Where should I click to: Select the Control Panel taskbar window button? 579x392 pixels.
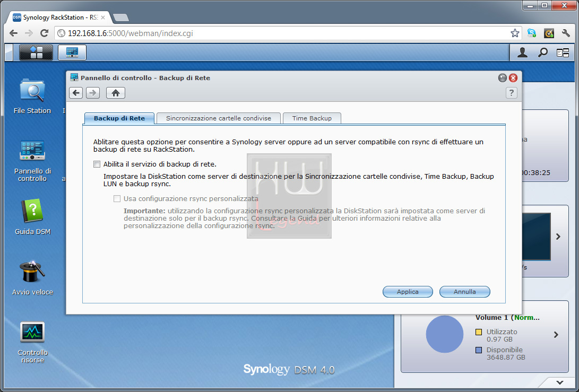point(72,53)
